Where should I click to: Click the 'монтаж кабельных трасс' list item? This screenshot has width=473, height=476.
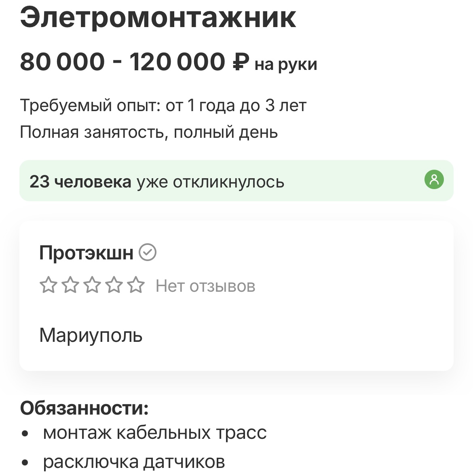[x=155, y=432]
